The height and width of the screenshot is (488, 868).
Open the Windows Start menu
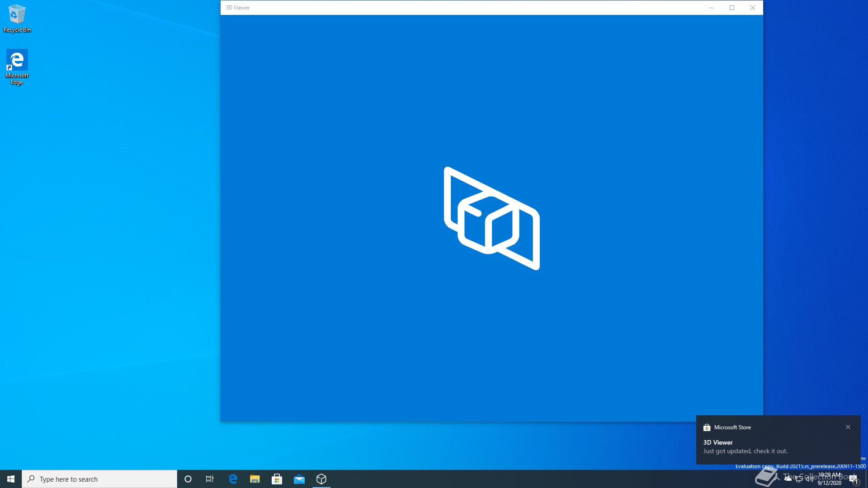pos(11,479)
